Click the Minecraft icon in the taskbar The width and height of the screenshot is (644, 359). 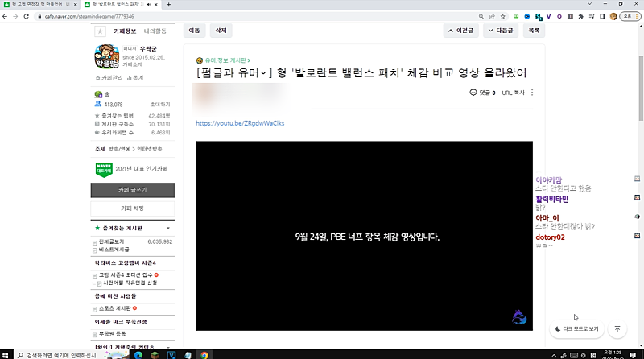coord(155,354)
